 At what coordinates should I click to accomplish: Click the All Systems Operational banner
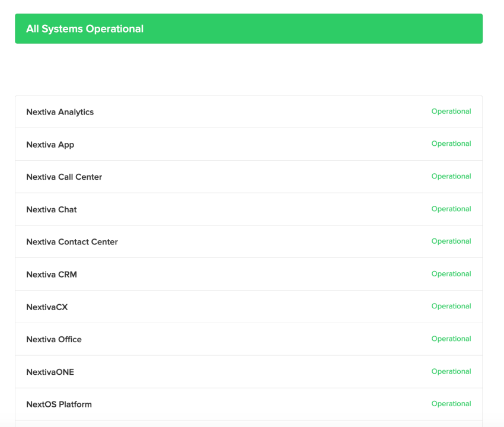(248, 28)
